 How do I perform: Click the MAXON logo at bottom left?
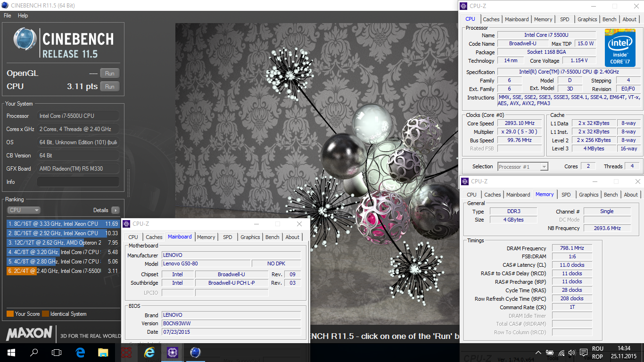coord(29,334)
